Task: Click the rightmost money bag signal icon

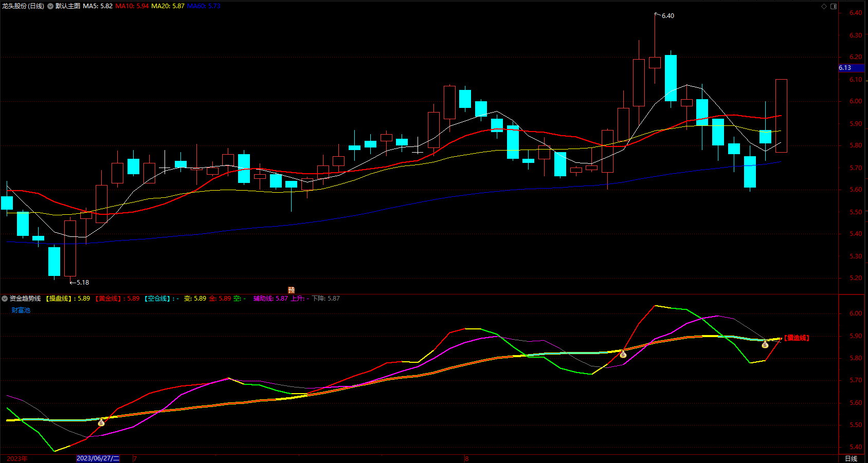Action: pos(765,344)
